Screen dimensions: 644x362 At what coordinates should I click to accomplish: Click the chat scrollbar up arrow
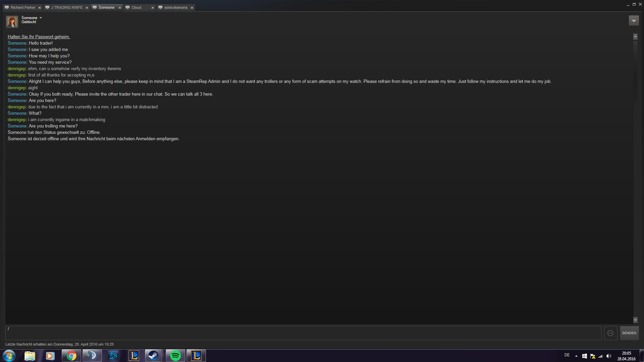[635, 37]
